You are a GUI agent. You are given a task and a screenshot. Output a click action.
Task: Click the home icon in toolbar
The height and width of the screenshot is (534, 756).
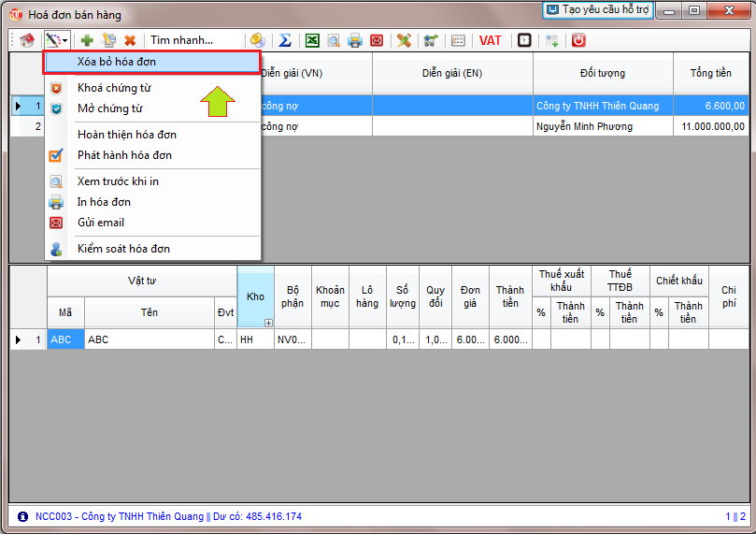tap(27, 40)
